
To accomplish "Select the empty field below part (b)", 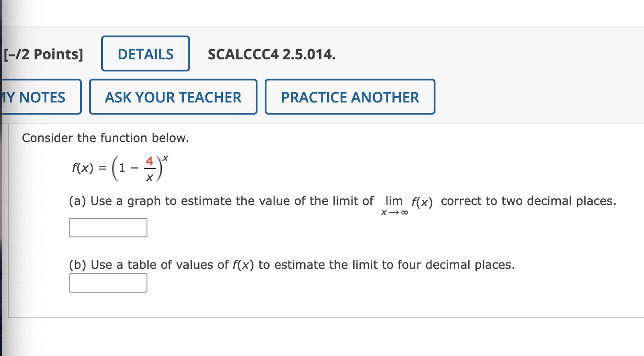I will click(108, 283).
